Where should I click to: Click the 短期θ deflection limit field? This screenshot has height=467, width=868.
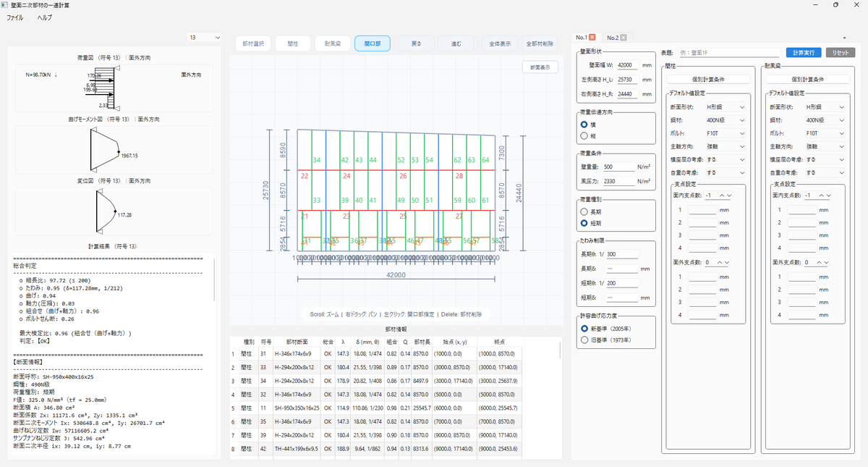click(624, 283)
